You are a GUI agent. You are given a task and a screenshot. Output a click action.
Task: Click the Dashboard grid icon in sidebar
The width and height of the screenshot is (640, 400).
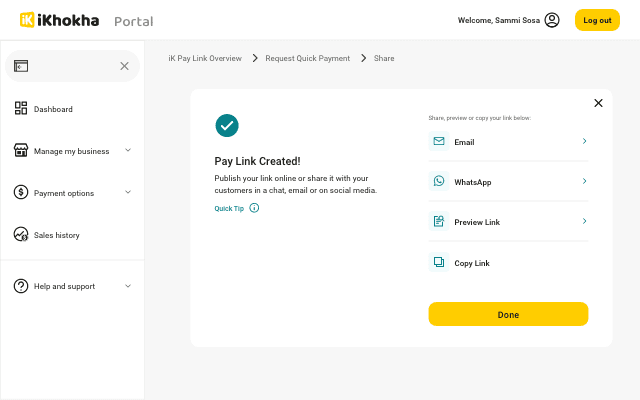point(21,109)
